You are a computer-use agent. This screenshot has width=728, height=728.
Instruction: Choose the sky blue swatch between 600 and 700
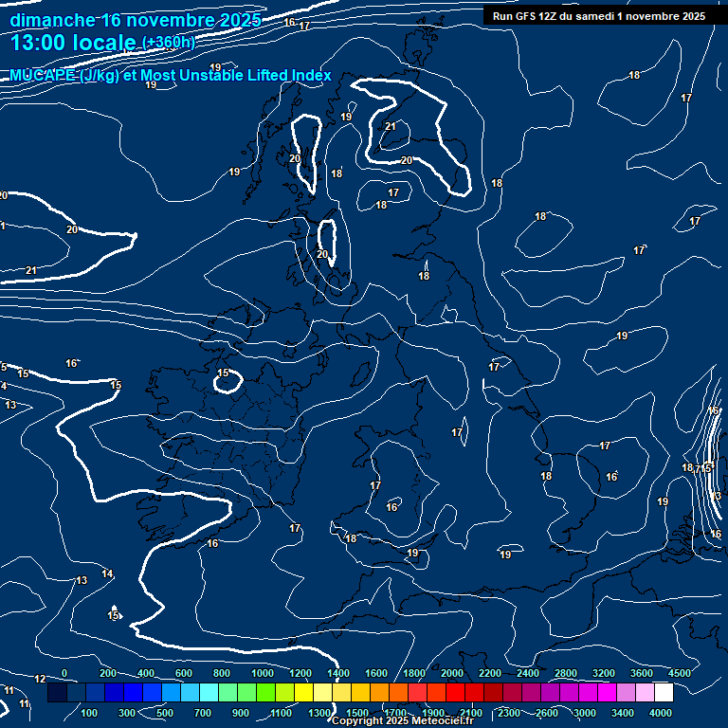191,692
